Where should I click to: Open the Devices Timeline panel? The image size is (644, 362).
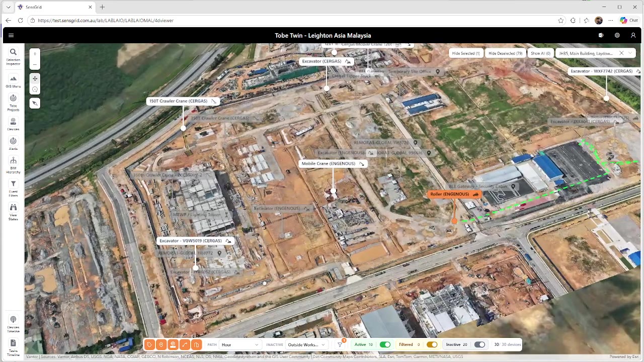(x=13, y=324)
